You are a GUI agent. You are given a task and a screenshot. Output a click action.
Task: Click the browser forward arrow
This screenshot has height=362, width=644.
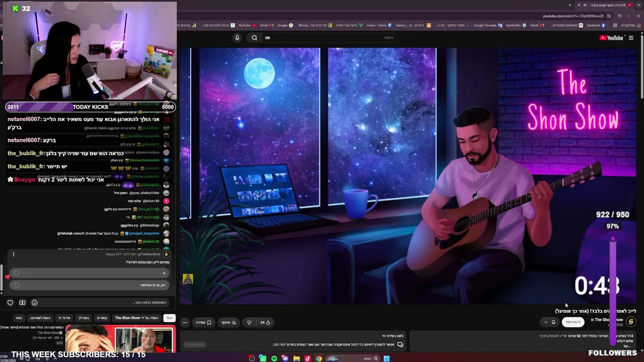click(x=629, y=16)
